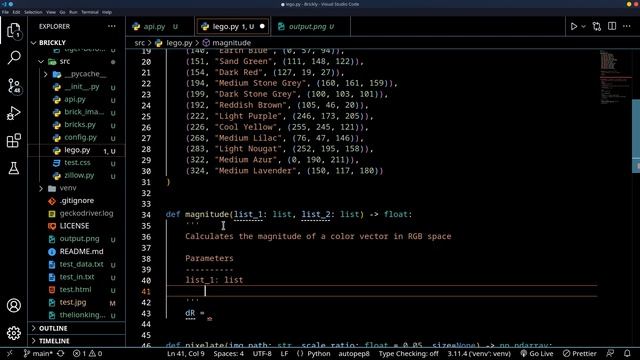Expand the TIMELINE section
Viewport: 640px width, 360px height.
77,341
